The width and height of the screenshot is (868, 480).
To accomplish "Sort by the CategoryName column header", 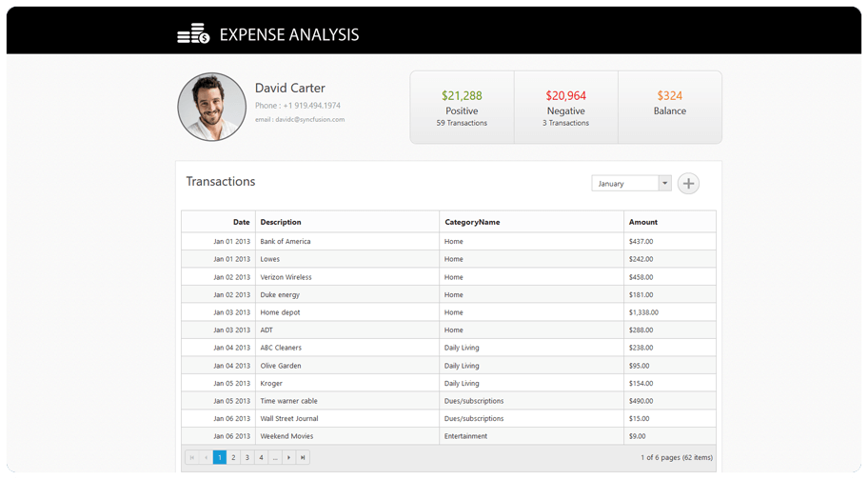I will 531,222.
